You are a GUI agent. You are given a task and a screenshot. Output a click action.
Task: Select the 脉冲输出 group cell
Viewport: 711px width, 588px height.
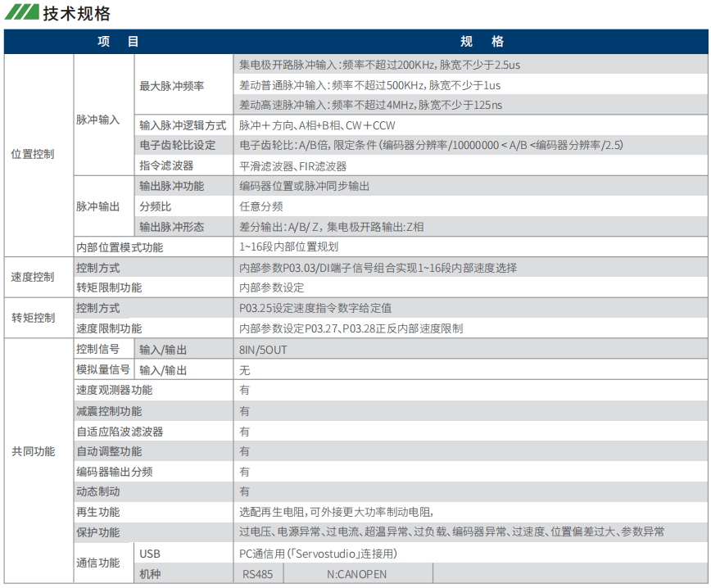click(97, 206)
